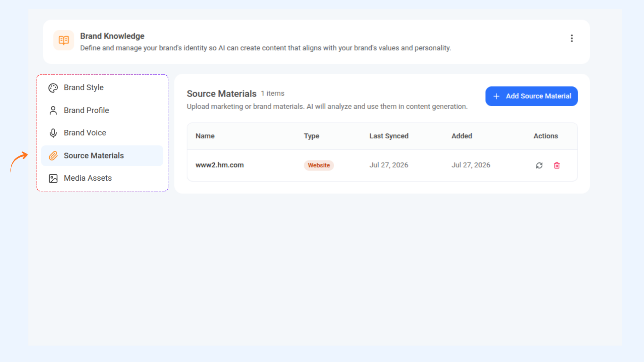Open the Brand Style section
The height and width of the screenshot is (362, 644).
(x=102, y=87)
